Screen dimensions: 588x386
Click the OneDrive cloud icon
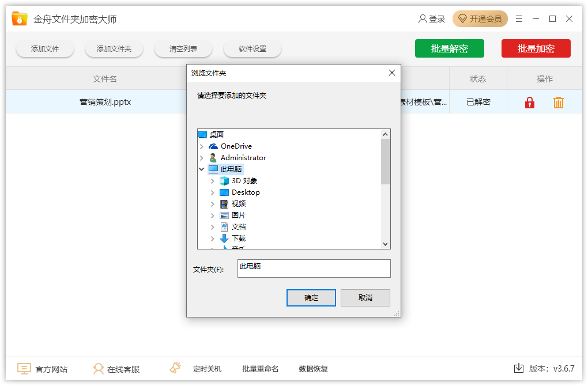213,146
